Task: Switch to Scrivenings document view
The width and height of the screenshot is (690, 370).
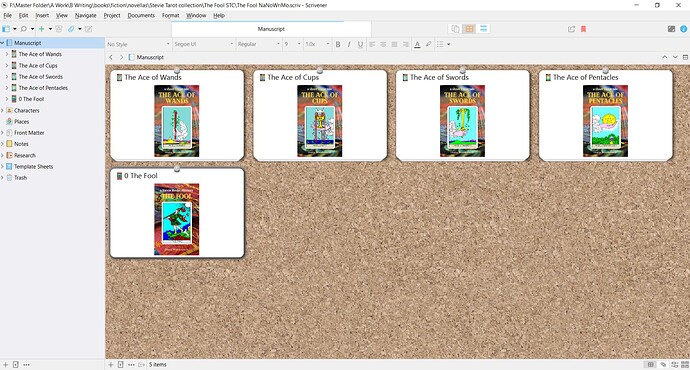Action: pyautogui.click(x=455, y=29)
